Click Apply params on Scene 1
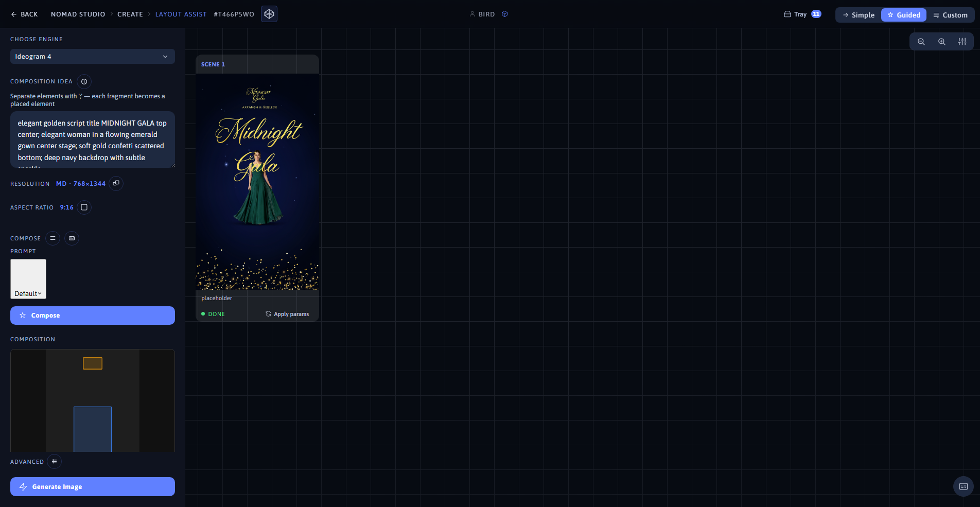Image resolution: width=980 pixels, height=507 pixels. click(287, 314)
